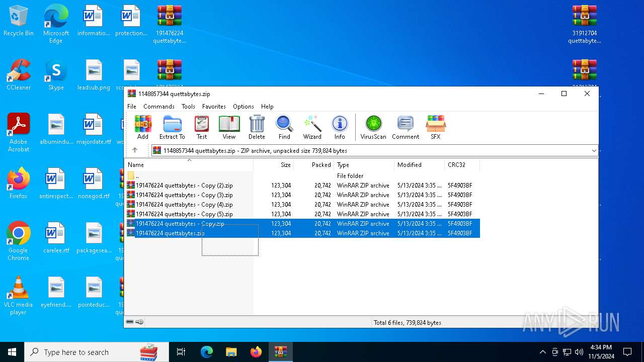Sort by Packed column header
The image size is (644, 362).
point(313,164)
